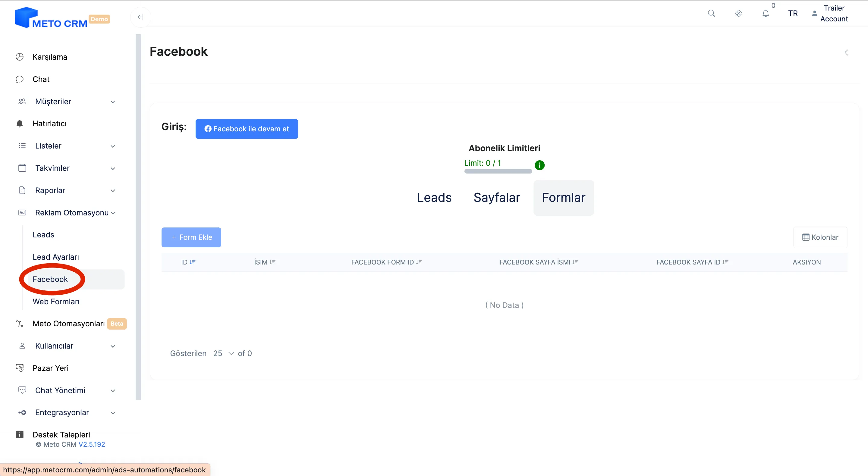
Task: Click the Meto CRM logo
Action: click(51, 17)
